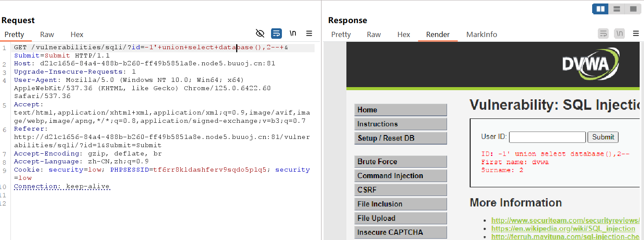Image resolution: width=644 pixels, height=240 pixels.
Task: Open Setup / Reset DB page
Action: click(x=400, y=138)
